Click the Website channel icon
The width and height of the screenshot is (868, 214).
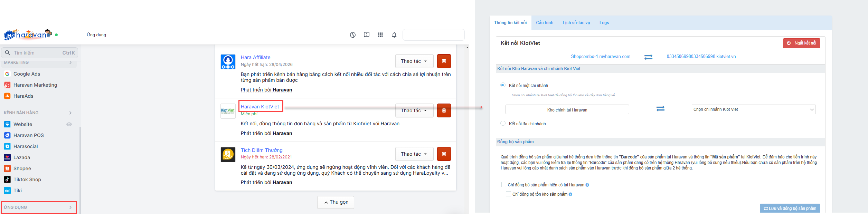tap(7, 124)
